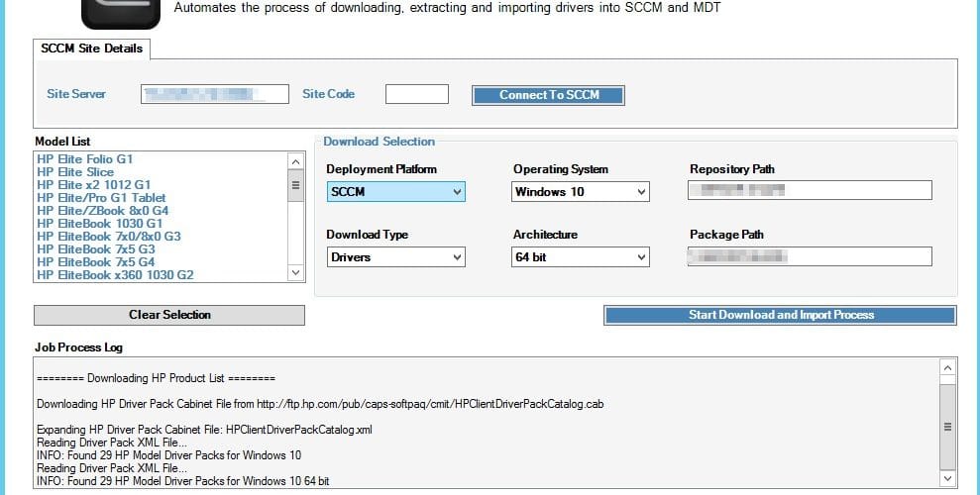Click Job Process Log scroll down arrow
Screen dimensions: 980x495
click(947, 479)
